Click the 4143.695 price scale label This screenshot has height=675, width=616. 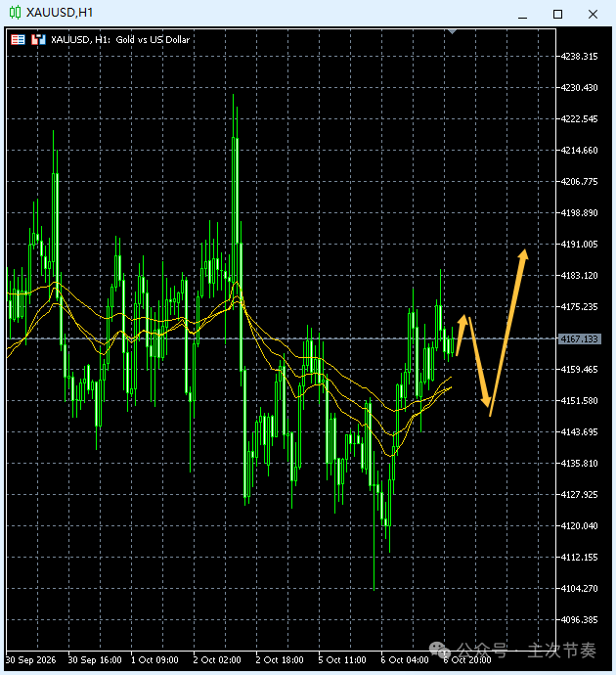579,431
